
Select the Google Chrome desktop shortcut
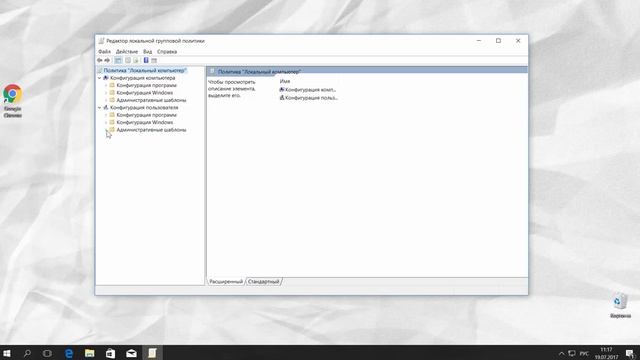(13, 101)
